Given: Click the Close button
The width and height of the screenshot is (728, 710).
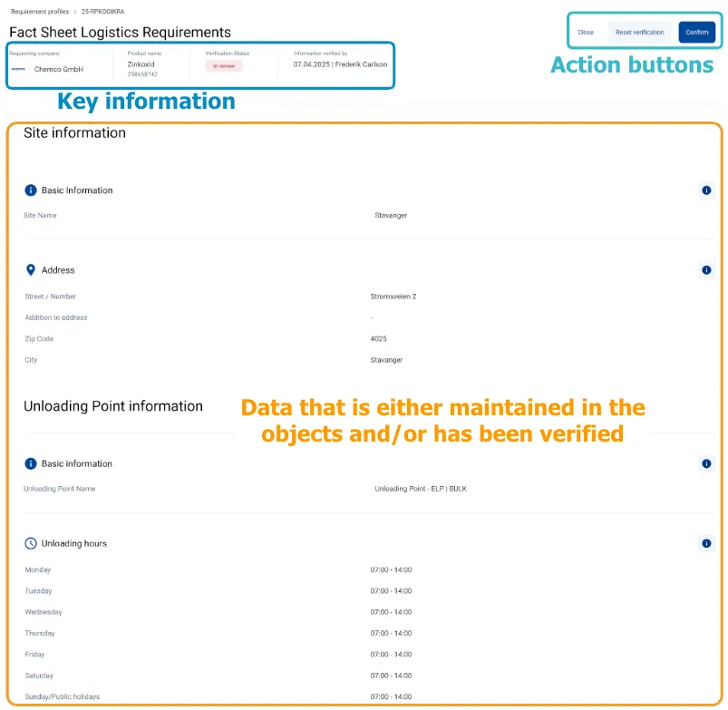Looking at the screenshot, I should tap(586, 32).
